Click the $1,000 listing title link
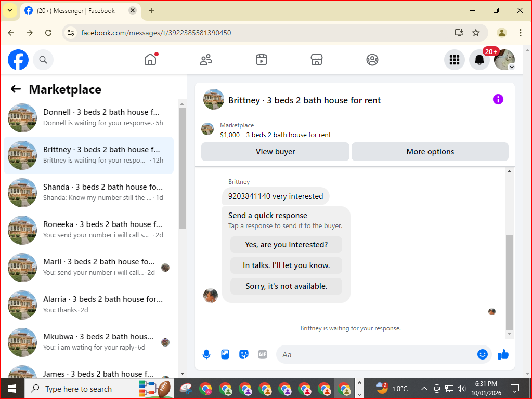 (275, 135)
